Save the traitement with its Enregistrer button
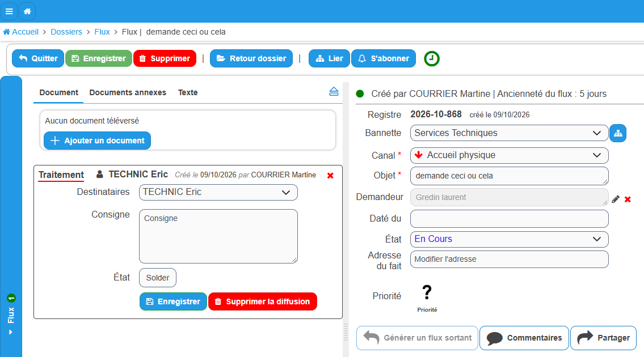 173,301
